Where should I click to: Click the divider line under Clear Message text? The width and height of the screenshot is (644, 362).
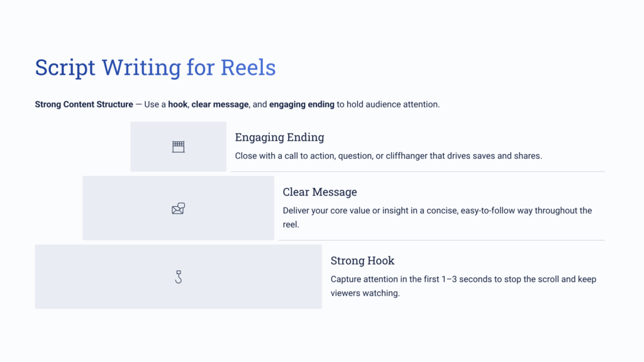pos(441,240)
